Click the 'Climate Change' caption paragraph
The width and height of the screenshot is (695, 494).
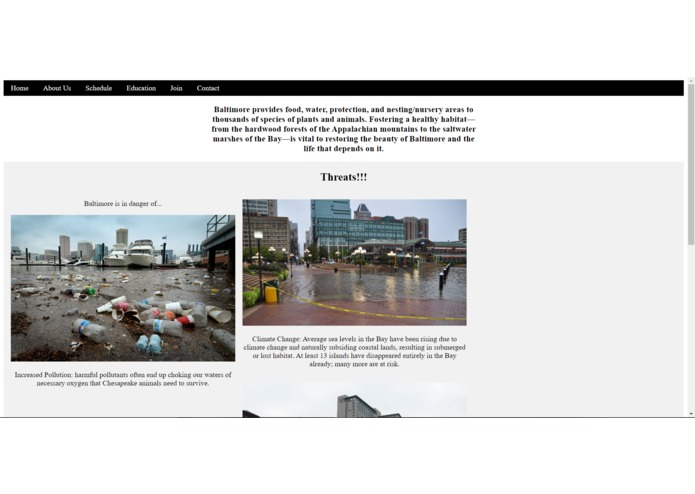coord(354,351)
